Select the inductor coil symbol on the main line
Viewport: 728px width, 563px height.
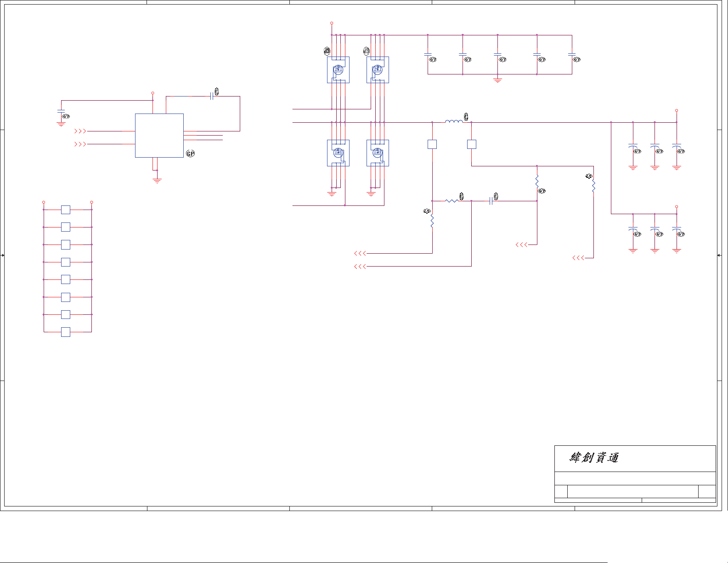coord(454,121)
